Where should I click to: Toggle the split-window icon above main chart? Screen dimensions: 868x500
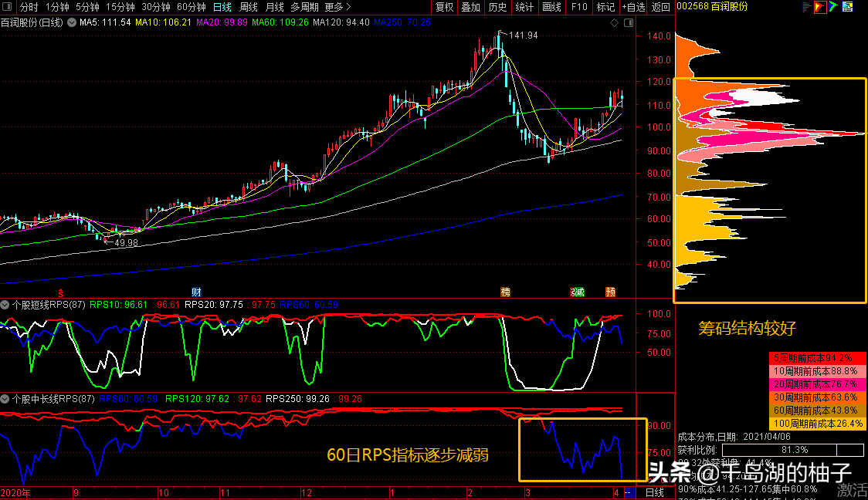tap(629, 22)
